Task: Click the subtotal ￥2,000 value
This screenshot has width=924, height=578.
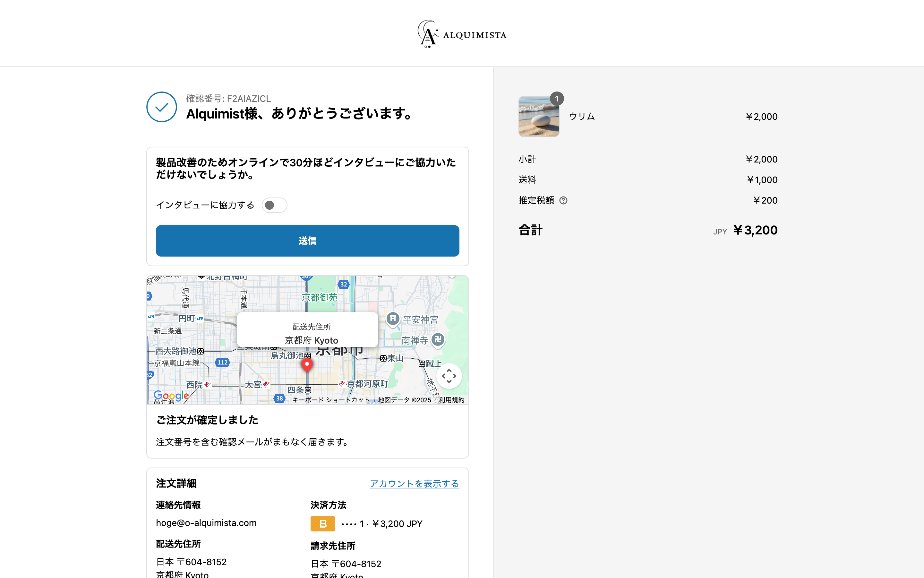Action: tap(761, 159)
